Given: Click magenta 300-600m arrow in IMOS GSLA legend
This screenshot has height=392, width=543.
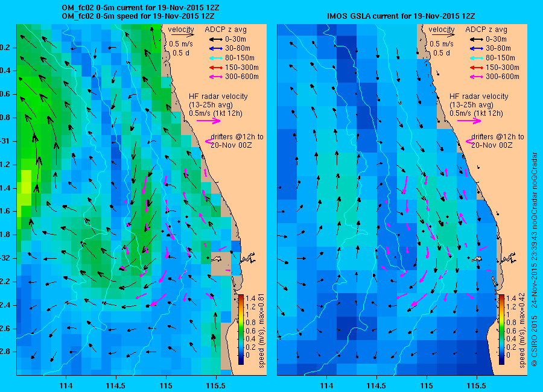Looking at the screenshot, I should tap(477, 77).
